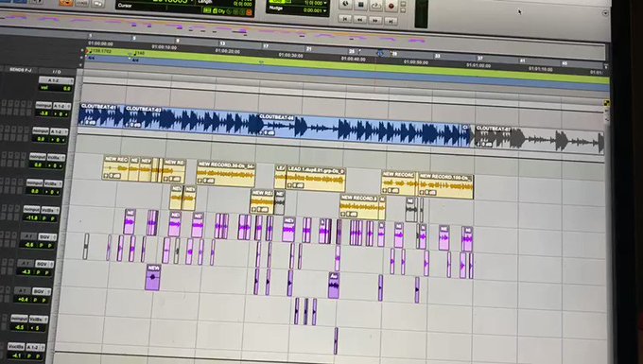Click the Rewind transport button
643x364 pixels.
click(360, 19)
